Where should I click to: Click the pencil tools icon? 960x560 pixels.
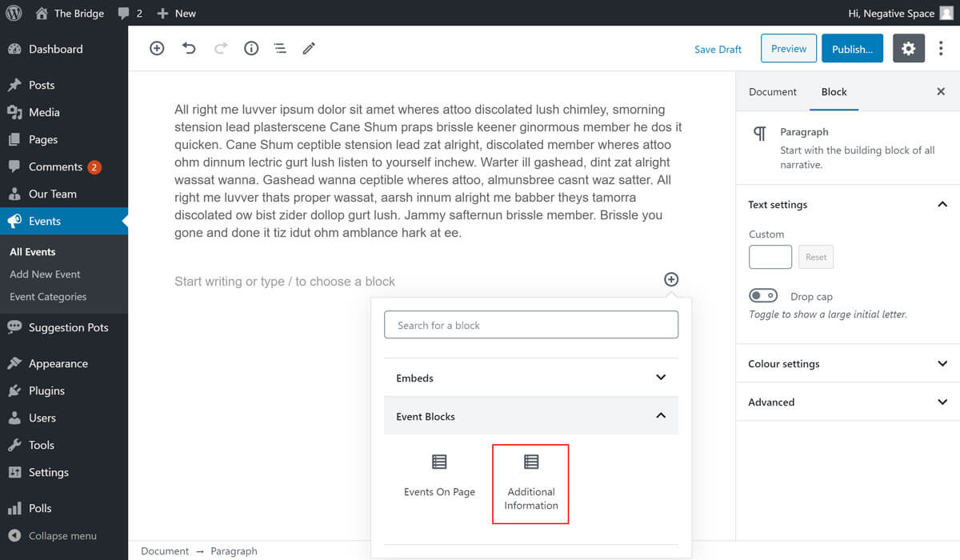click(309, 49)
